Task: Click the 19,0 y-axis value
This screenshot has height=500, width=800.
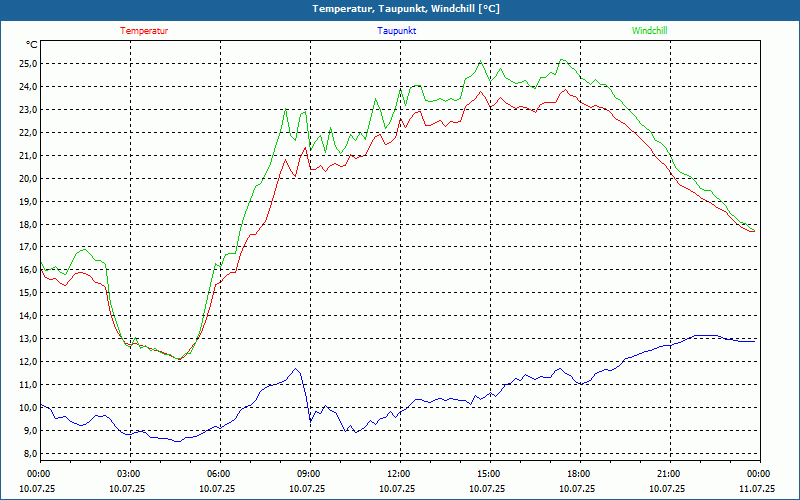Action: point(28,202)
